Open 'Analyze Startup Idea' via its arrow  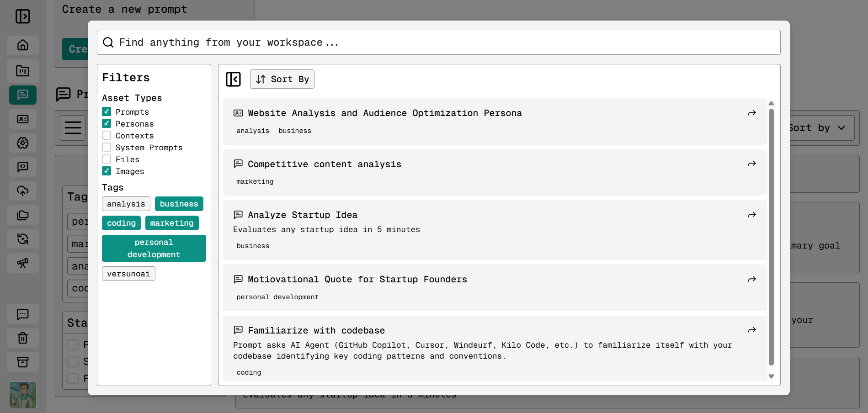[x=751, y=215]
